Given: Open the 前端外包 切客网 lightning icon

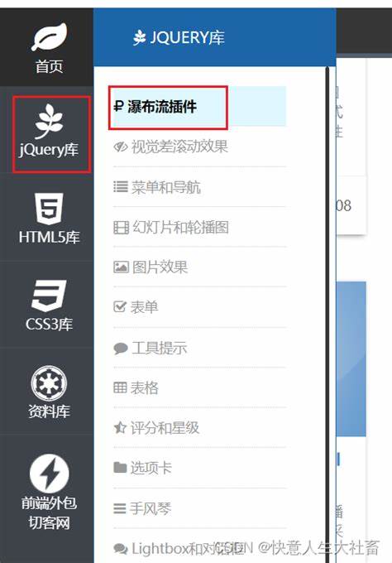Looking at the screenshot, I should (x=49, y=474).
